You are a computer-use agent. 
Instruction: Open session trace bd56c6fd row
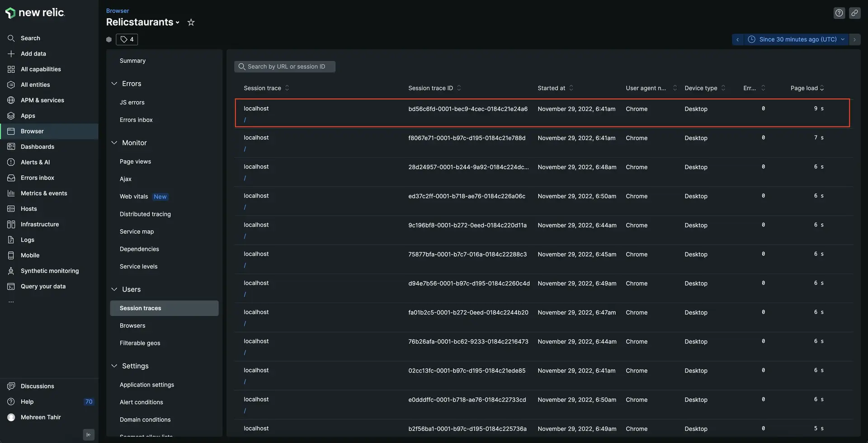click(542, 113)
